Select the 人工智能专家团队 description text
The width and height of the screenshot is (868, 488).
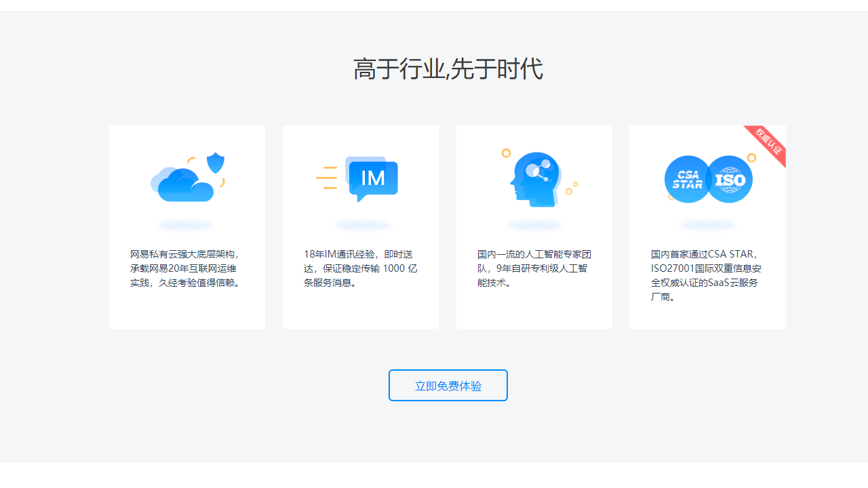click(534, 268)
